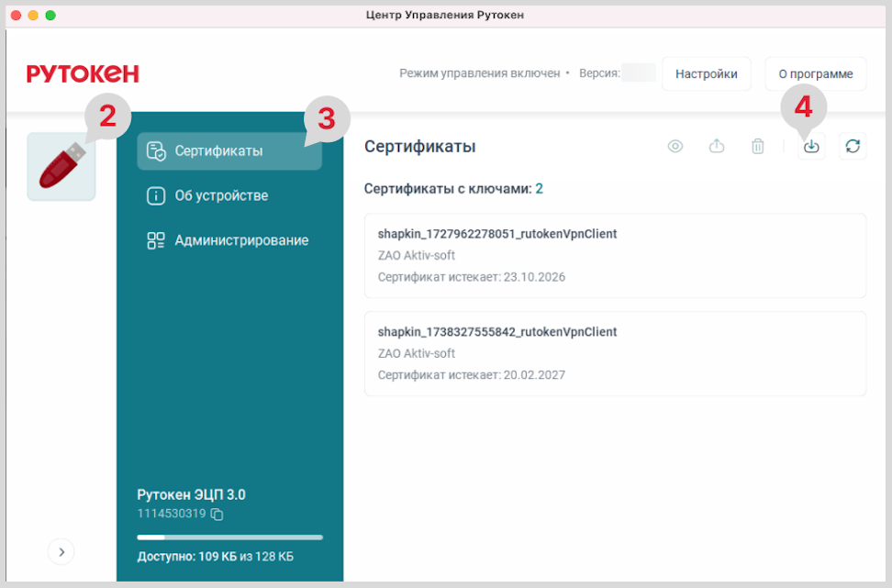Image resolution: width=892 pixels, height=588 pixels.
Task: Open the Об устройстве section
Action: coord(221,195)
